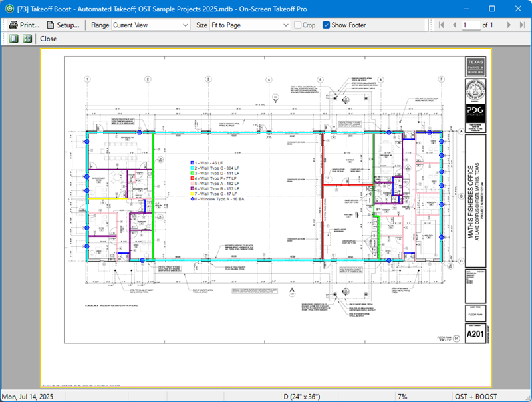Screen dimensions: 532x402
Task: Click the purple swatch for Wall Type B
Action: (x=192, y=189)
